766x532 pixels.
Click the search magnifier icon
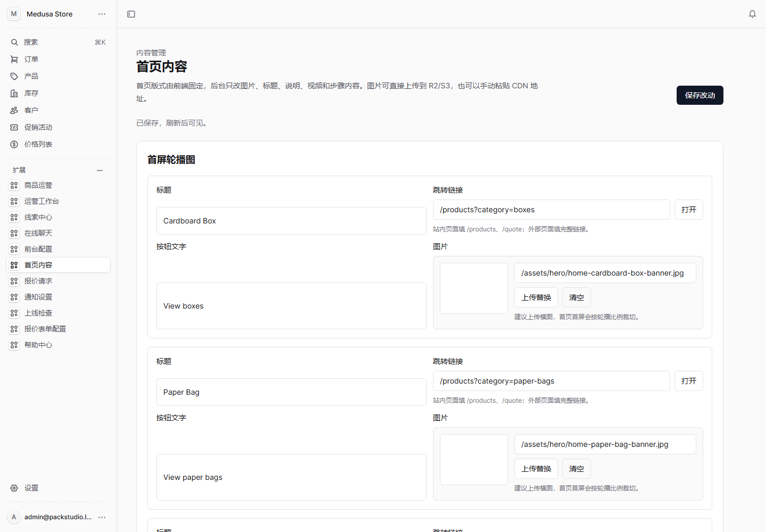click(14, 42)
